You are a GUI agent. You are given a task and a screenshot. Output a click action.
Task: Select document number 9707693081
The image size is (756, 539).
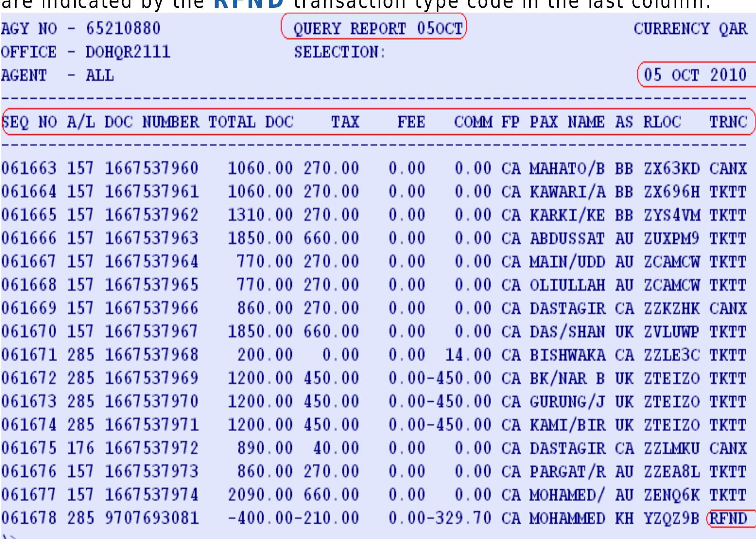click(x=152, y=519)
